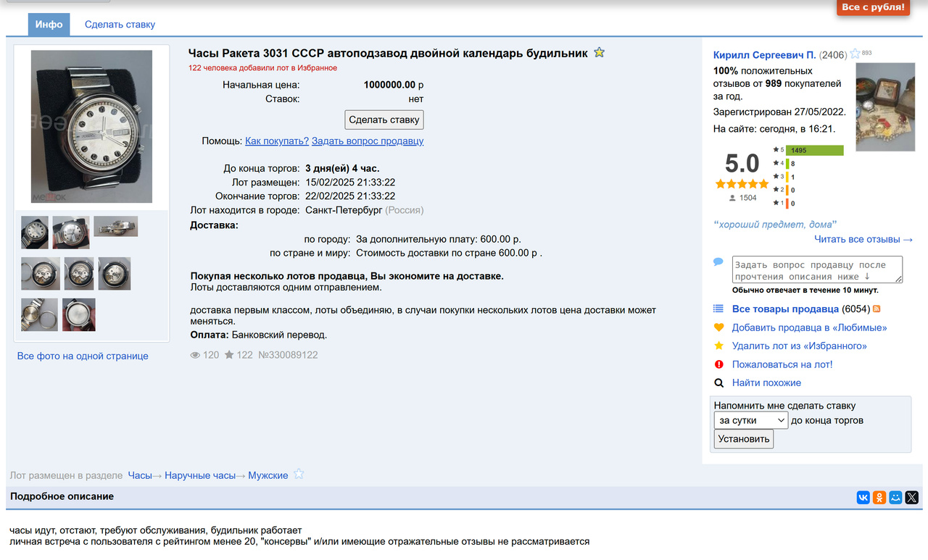Share lot via X icon

(912, 497)
